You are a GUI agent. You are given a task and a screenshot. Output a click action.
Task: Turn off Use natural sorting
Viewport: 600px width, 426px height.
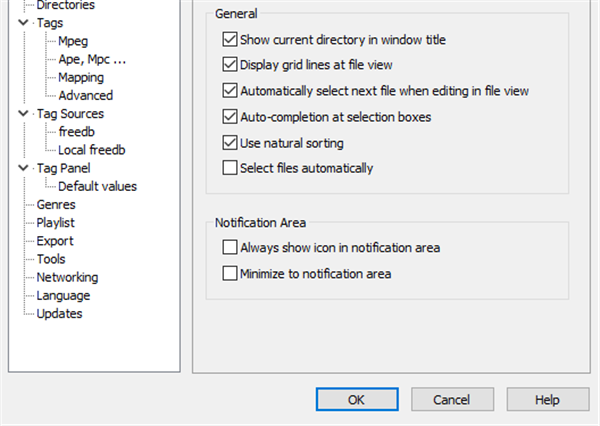pyautogui.click(x=231, y=143)
